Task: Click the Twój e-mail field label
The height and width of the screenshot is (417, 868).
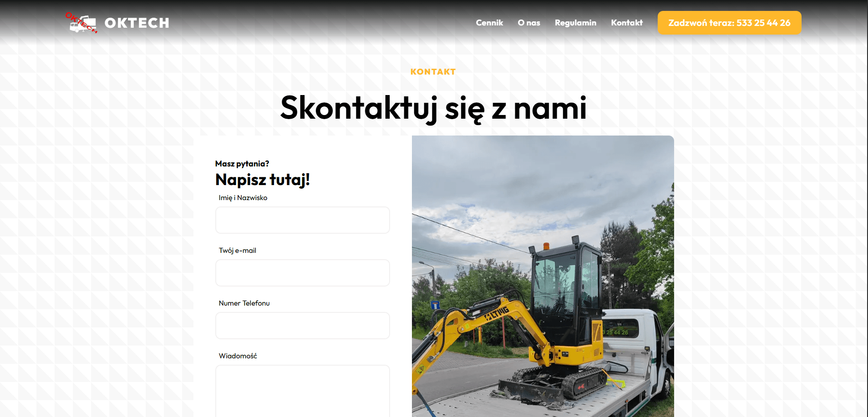Action: point(237,251)
